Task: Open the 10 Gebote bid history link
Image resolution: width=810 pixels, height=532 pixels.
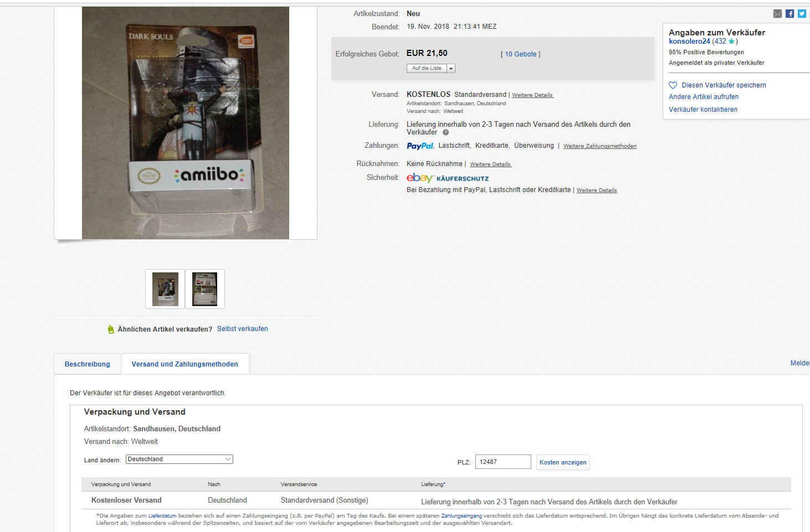Action: 521,54
